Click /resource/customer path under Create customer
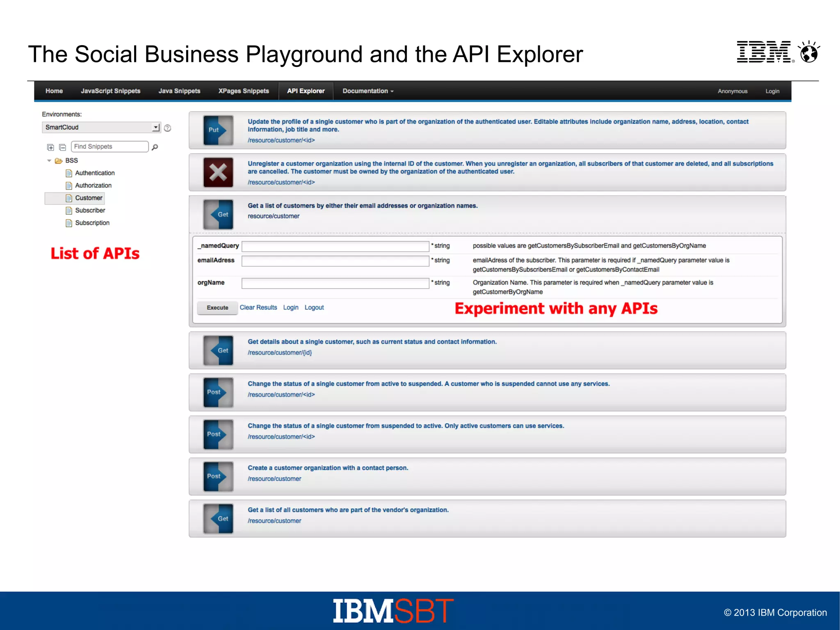The width and height of the screenshot is (840, 630). (x=274, y=479)
